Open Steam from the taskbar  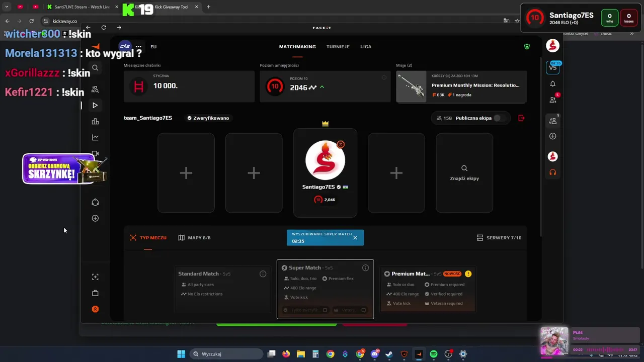(x=389, y=354)
